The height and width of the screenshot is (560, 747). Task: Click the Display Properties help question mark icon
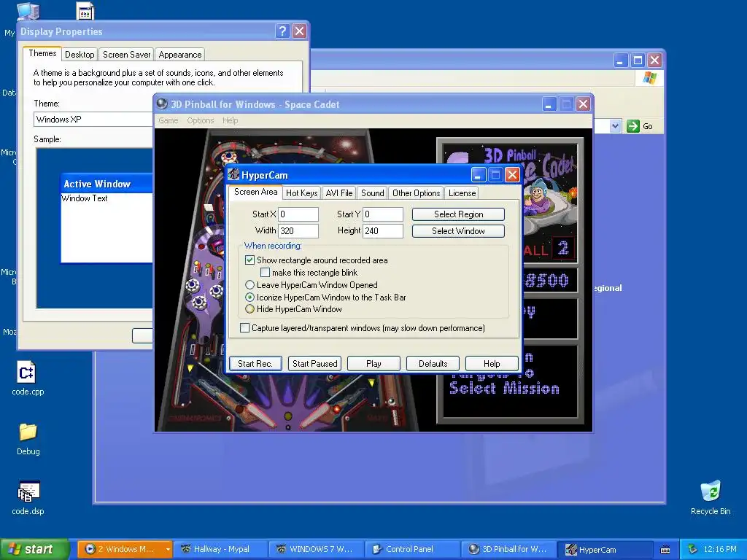coord(282,31)
